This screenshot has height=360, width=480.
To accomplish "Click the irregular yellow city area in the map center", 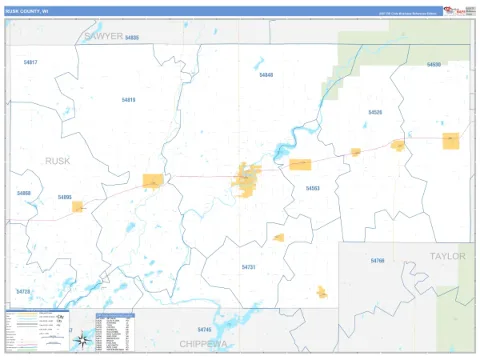I will pyautogui.click(x=246, y=180).
